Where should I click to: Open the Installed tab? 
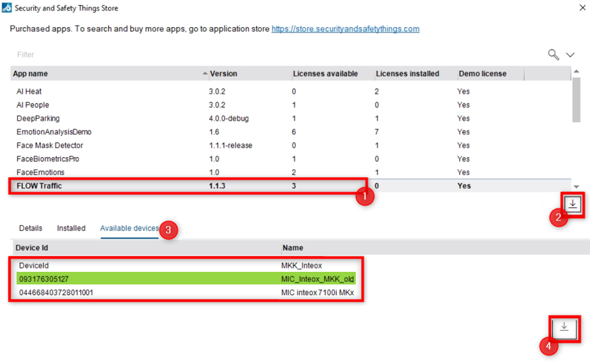(x=71, y=228)
